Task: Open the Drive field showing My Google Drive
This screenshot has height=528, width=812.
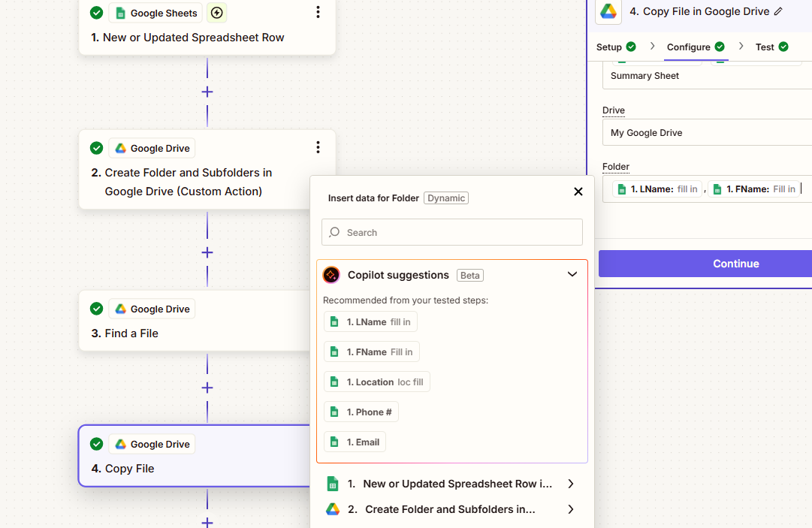Action: 707,132
